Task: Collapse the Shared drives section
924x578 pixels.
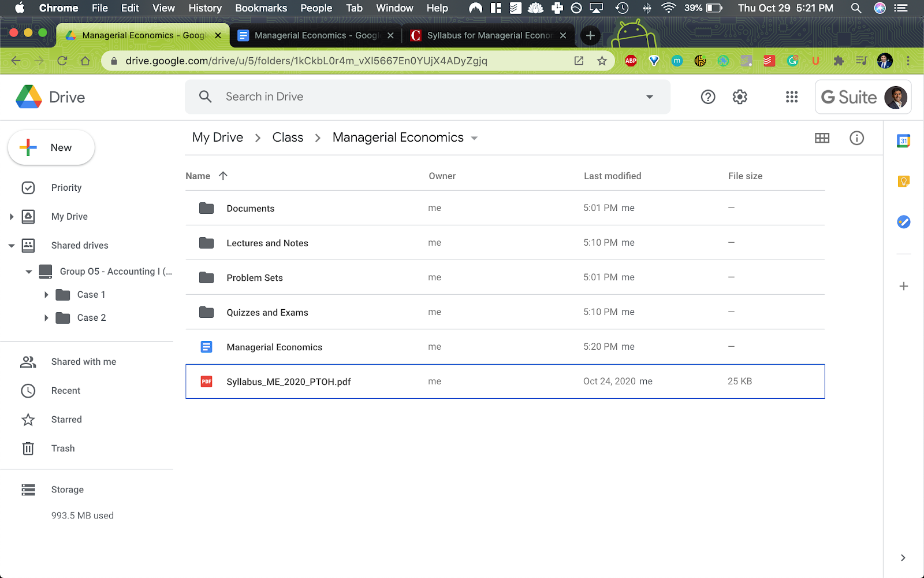Action: (x=12, y=246)
